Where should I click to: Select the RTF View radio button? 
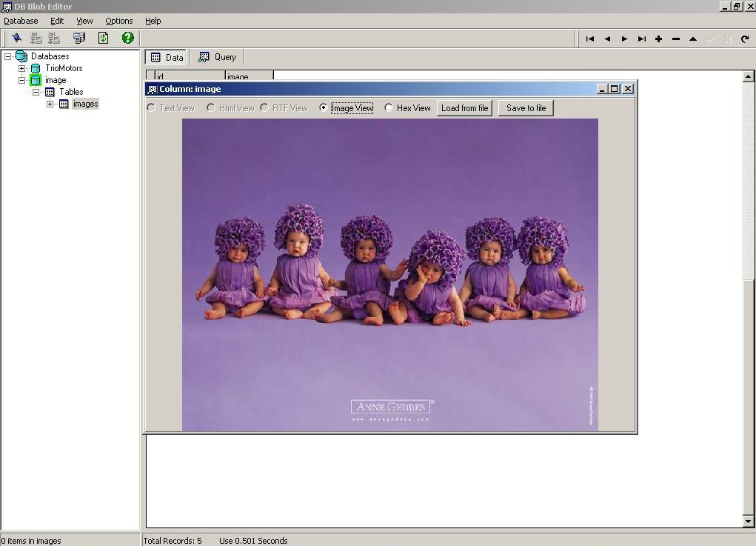(264, 107)
